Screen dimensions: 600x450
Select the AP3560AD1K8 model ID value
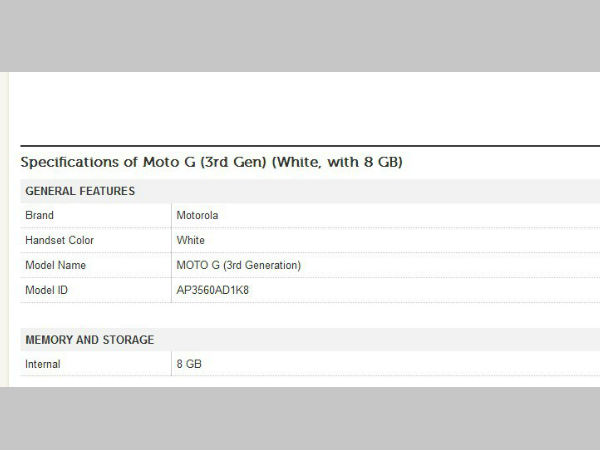pos(211,290)
